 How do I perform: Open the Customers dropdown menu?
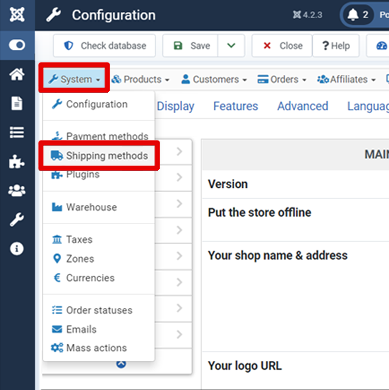click(214, 79)
